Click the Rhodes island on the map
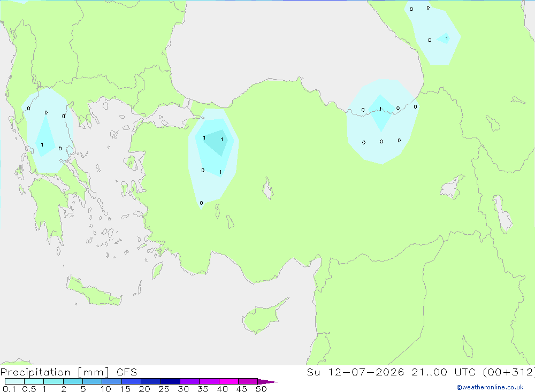535x392 pixels. pos(157,270)
